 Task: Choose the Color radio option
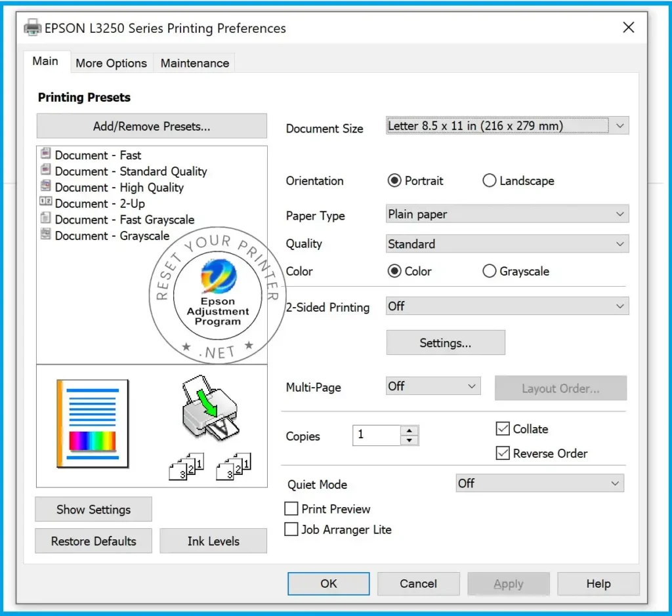(394, 271)
